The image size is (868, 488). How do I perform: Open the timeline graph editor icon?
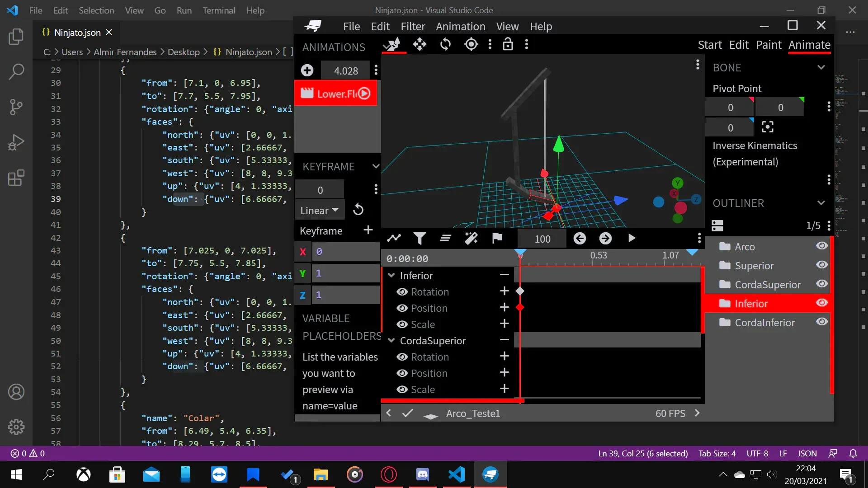394,238
